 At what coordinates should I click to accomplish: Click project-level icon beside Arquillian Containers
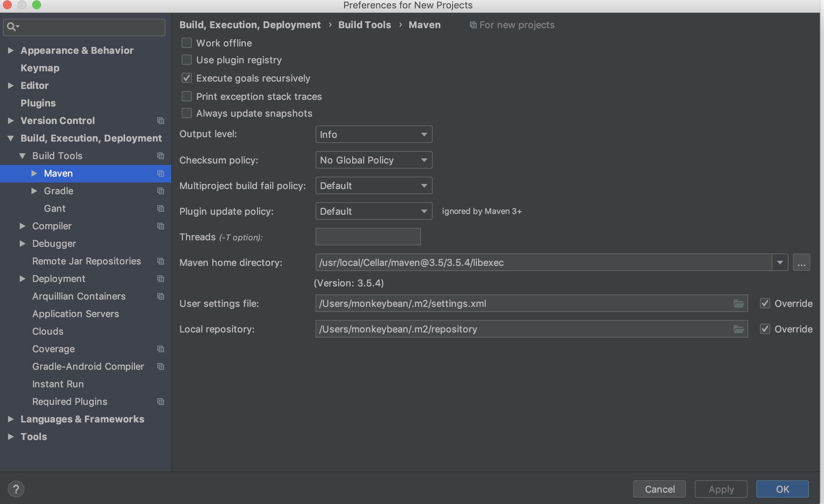tap(161, 296)
